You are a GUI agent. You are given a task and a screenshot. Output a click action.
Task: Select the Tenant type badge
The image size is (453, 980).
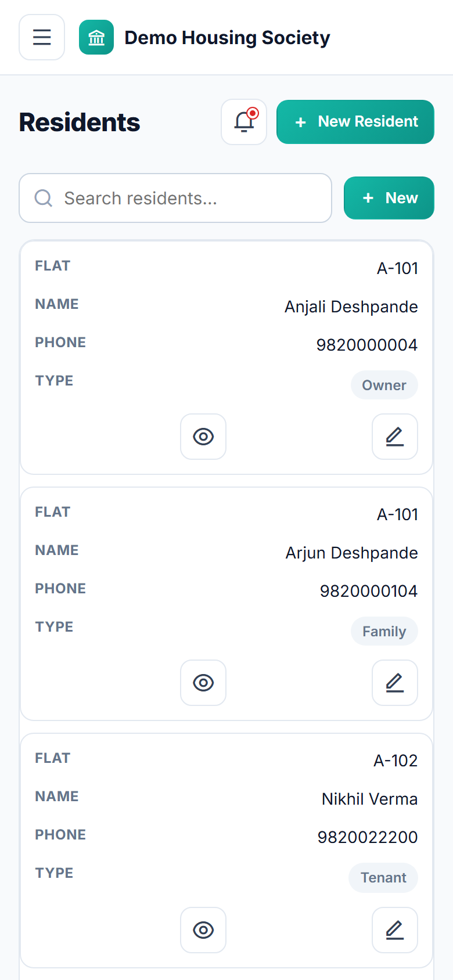tap(383, 878)
